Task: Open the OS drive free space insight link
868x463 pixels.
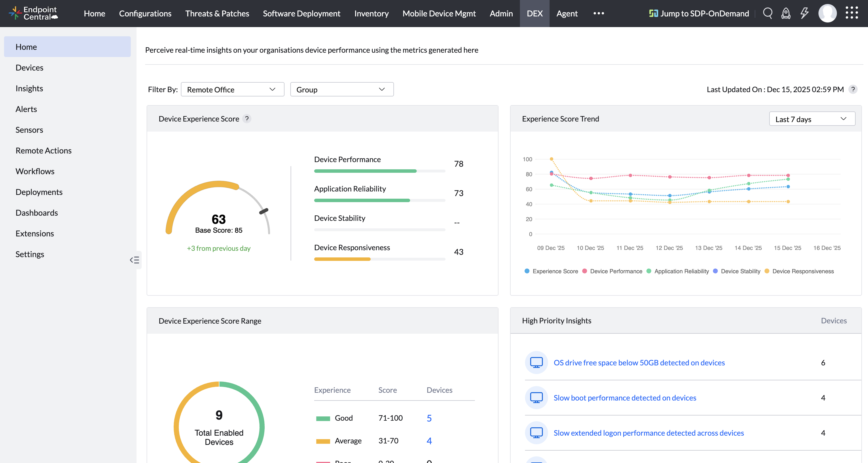Action: [639, 363]
